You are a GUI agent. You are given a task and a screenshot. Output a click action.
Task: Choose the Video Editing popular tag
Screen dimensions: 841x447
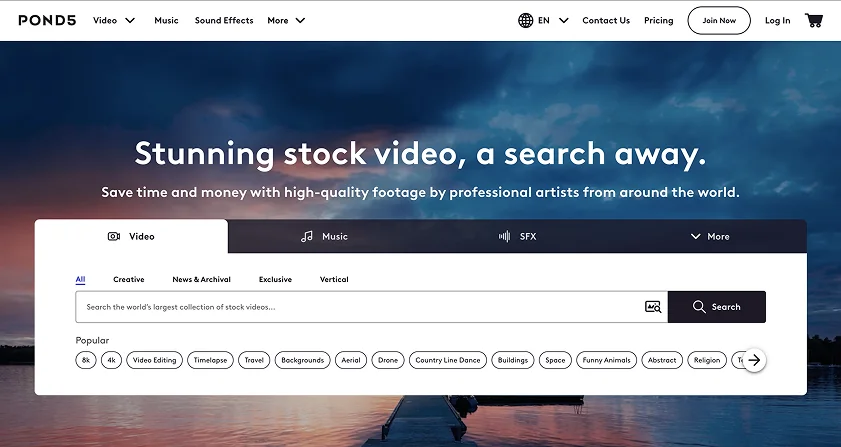click(x=154, y=360)
